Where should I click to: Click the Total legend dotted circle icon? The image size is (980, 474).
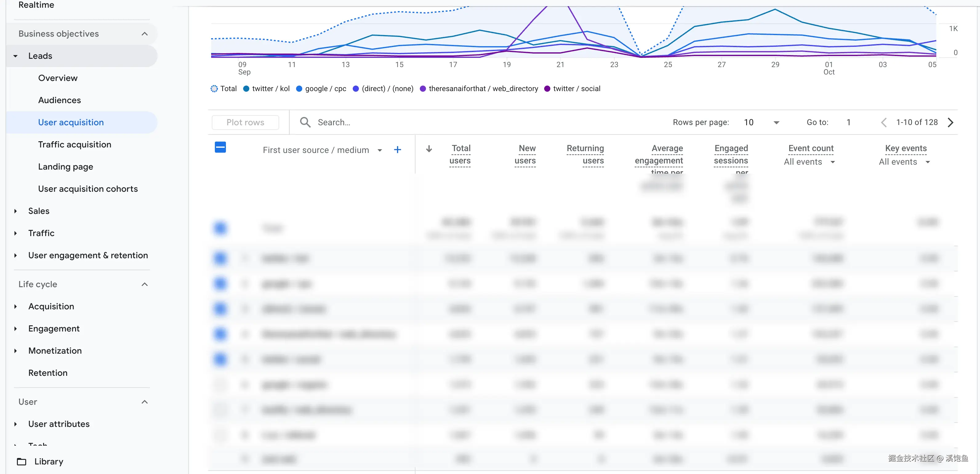pos(214,89)
